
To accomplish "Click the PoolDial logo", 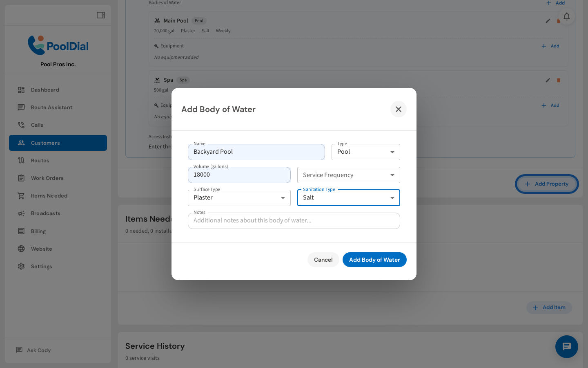I will coord(58,45).
